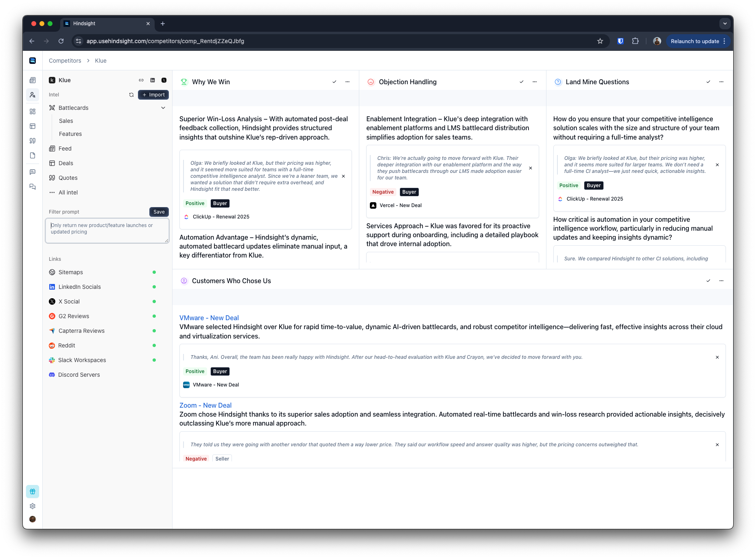Open the deals table icon in left rail
The image size is (756, 559).
(x=33, y=126)
